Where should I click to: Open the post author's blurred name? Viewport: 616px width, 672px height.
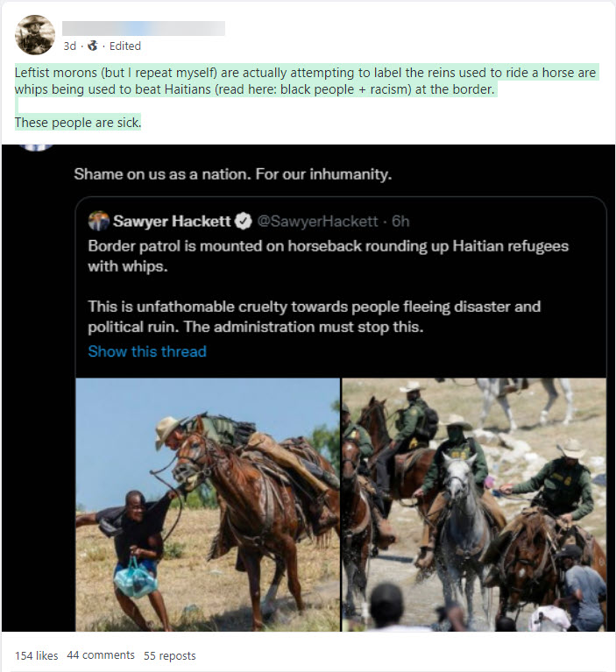(144, 28)
